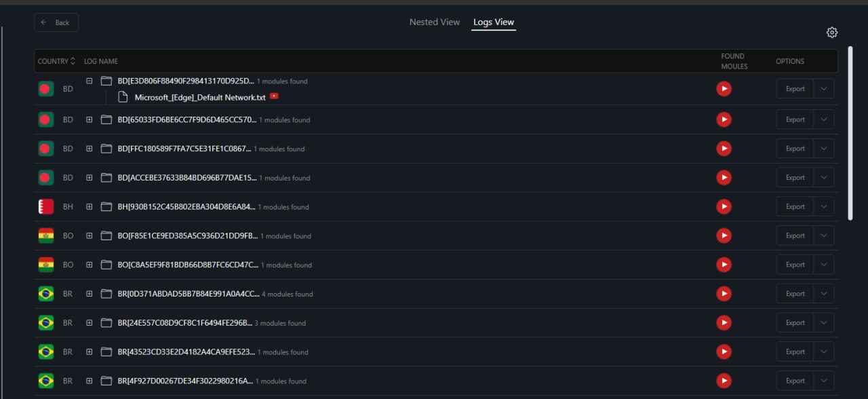Image resolution: width=868 pixels, height=399 pixels.
Task: Open export options dropdown for BH[930B152C row
Action: (x=824, y=206)
